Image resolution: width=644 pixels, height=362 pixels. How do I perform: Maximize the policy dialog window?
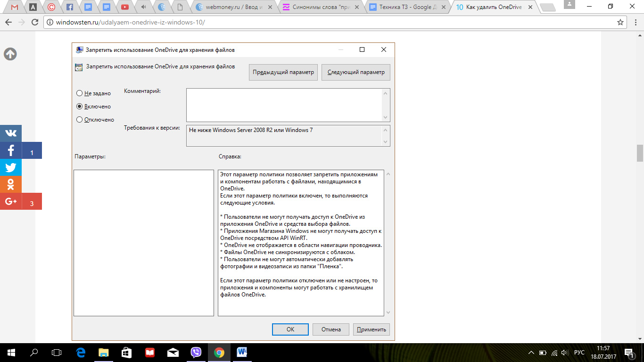point(362,49)
